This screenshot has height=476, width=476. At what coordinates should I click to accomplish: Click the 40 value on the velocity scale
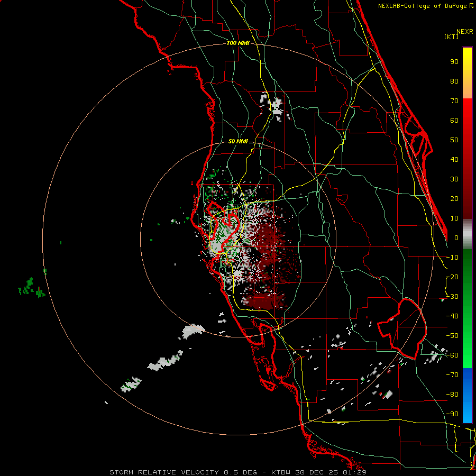click(x=454, y=159)
